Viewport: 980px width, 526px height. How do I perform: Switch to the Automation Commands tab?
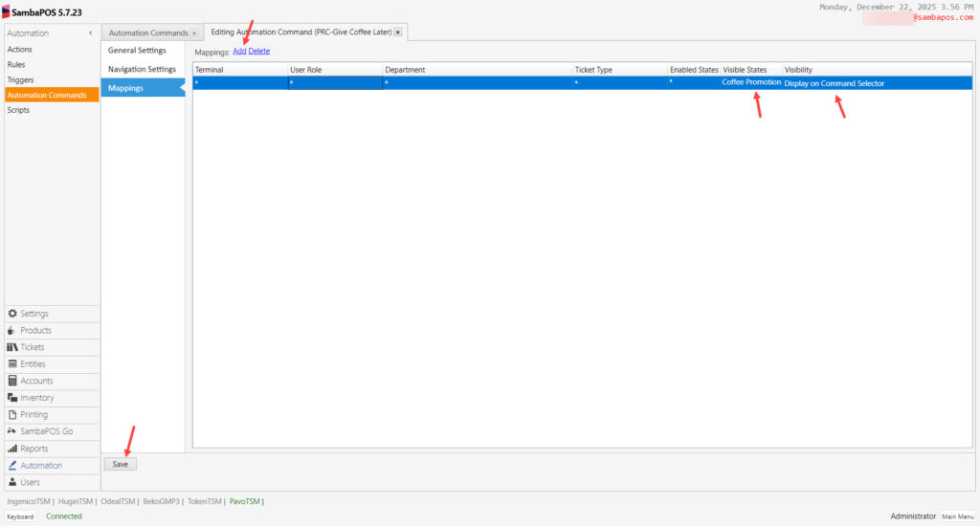point(148,33)
